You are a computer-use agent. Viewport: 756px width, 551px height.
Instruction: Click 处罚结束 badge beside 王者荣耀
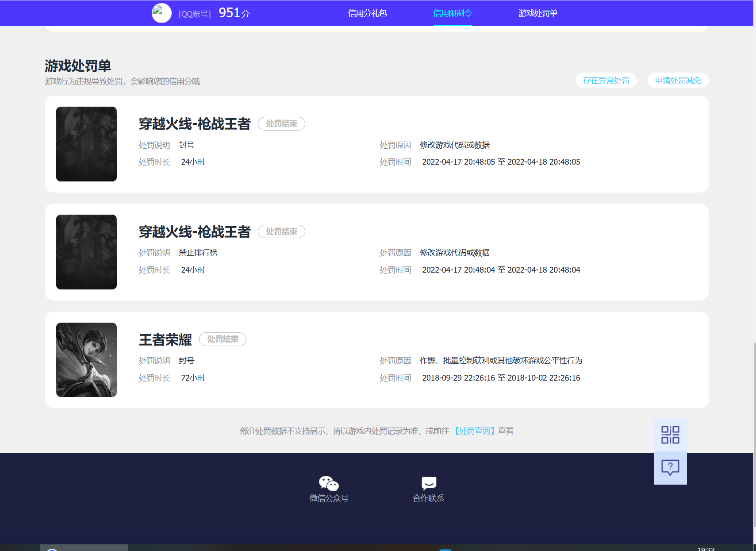coord(223,339)
